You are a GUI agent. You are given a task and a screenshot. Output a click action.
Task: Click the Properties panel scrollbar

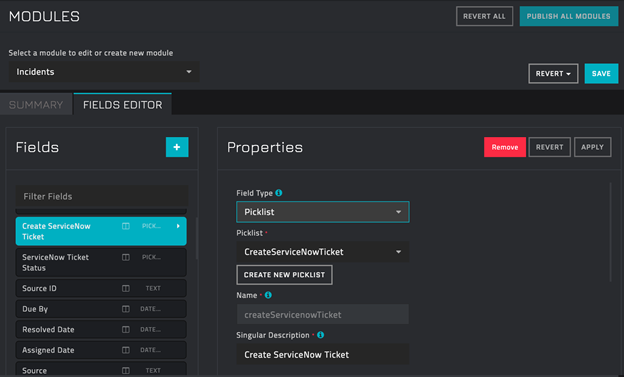(x=610, y=232)
